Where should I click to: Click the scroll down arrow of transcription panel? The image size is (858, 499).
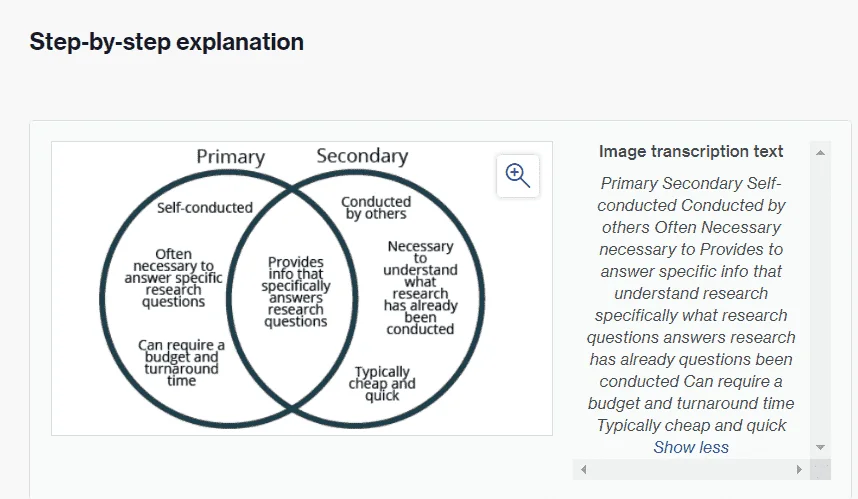pos(820,447)
